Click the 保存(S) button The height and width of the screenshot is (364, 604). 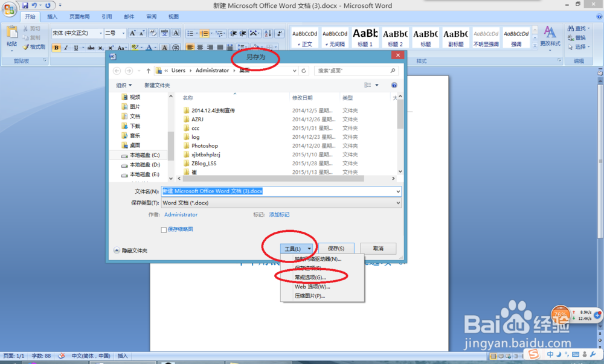click(336, 249)
